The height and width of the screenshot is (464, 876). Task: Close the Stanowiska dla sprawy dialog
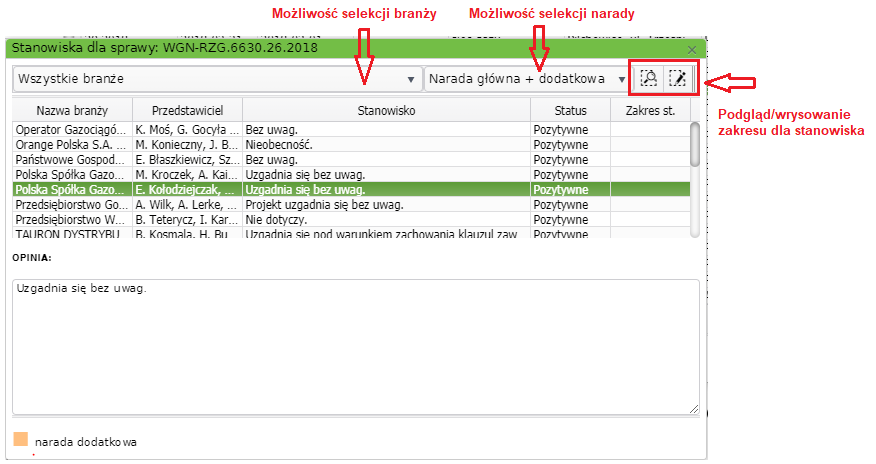point(692,47)
